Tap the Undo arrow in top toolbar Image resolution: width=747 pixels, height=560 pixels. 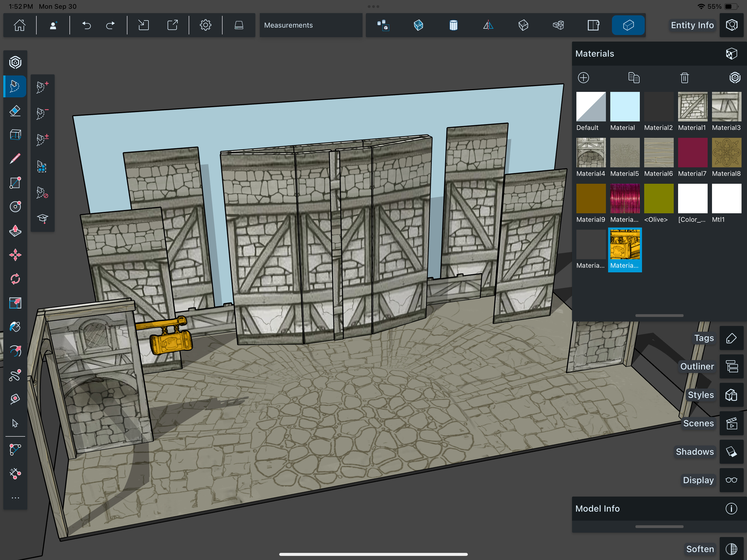pyautogui.click(x=87, y=25)
